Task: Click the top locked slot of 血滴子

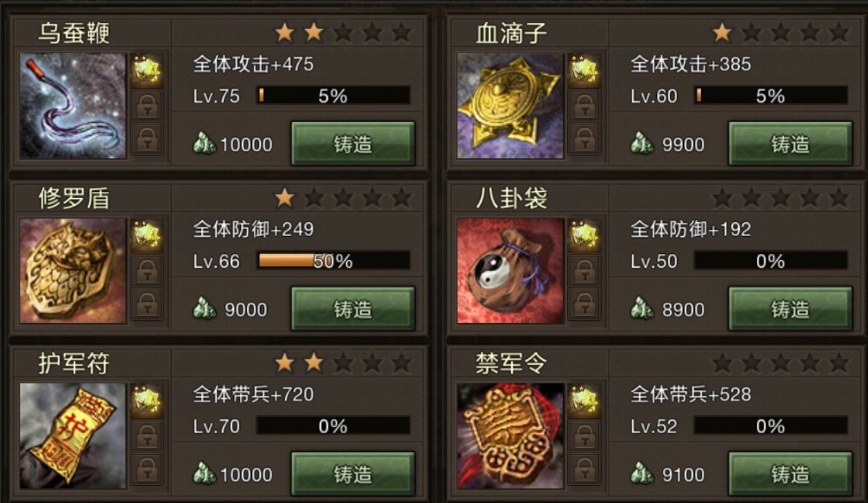Action: pos(584,106)
